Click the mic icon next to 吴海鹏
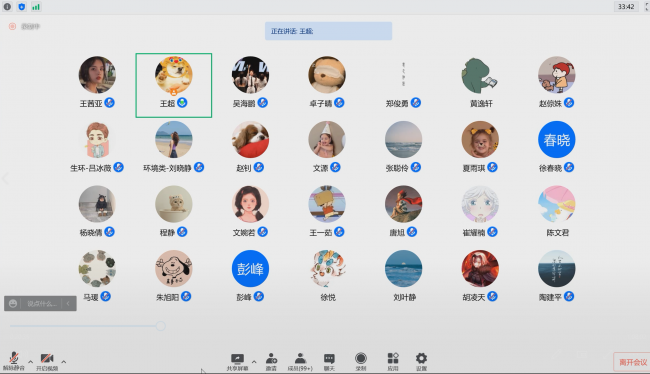Image resolution: width=650 pixels, height=374 pixels. tap(262, 102)
